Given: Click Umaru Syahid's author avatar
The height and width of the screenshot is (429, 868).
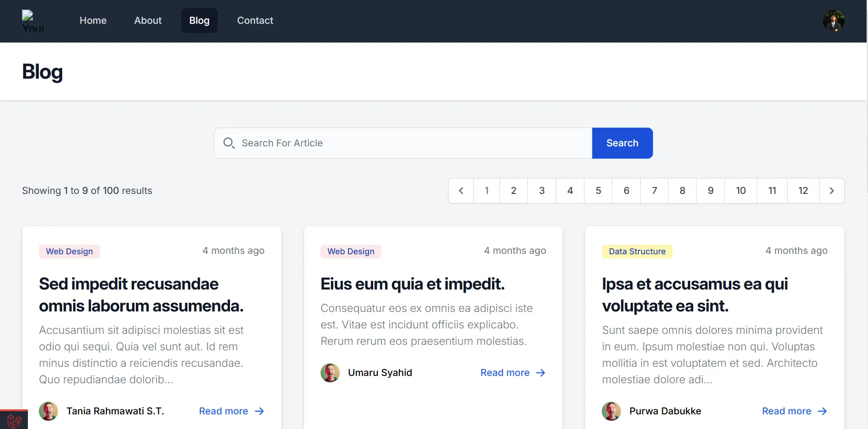Looking at the screenshot, I should [330, 373].
